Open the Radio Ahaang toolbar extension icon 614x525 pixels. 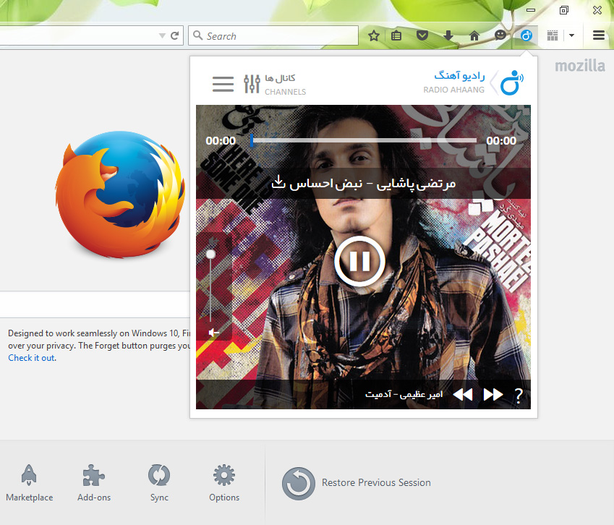[526, 36]
